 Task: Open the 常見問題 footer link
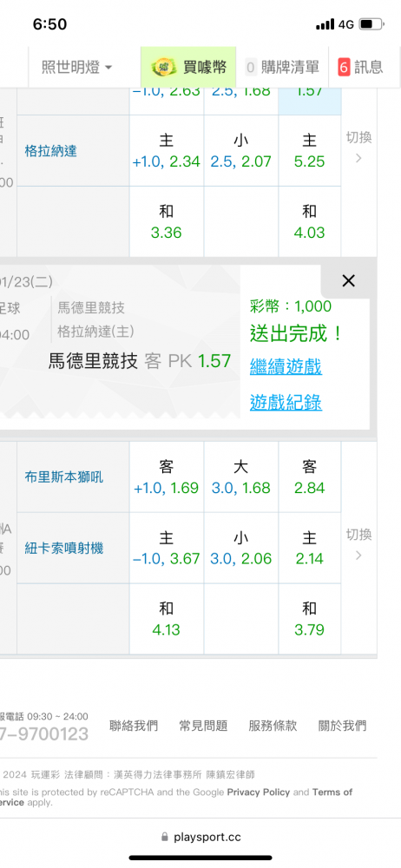(203, 726)
